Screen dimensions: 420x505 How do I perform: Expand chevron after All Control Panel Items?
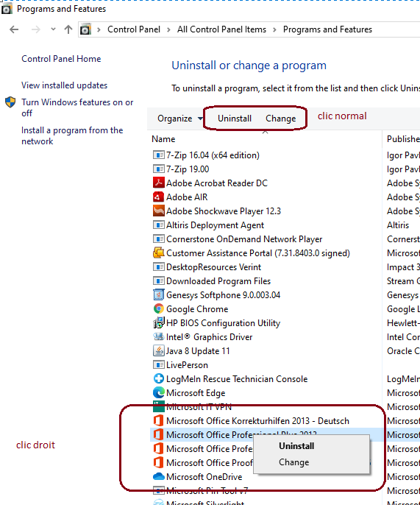pos(274,29)
